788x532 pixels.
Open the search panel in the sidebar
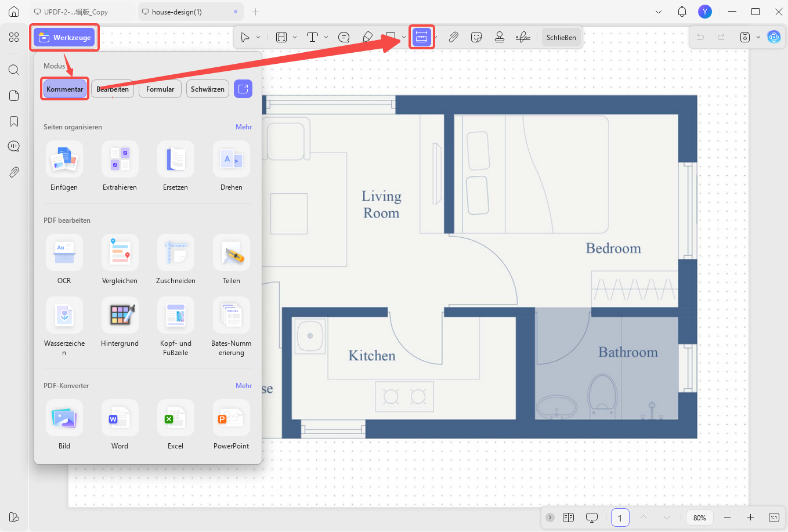coord(14,70)
